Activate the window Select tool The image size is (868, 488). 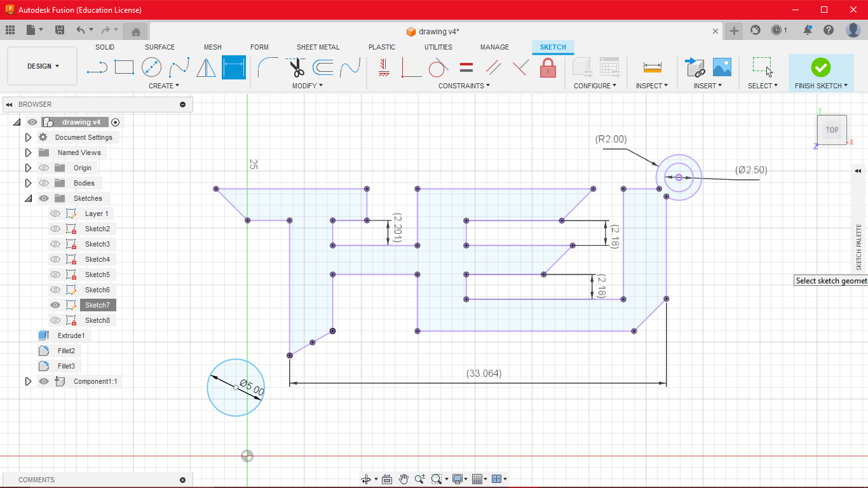[x=763, y=67]
